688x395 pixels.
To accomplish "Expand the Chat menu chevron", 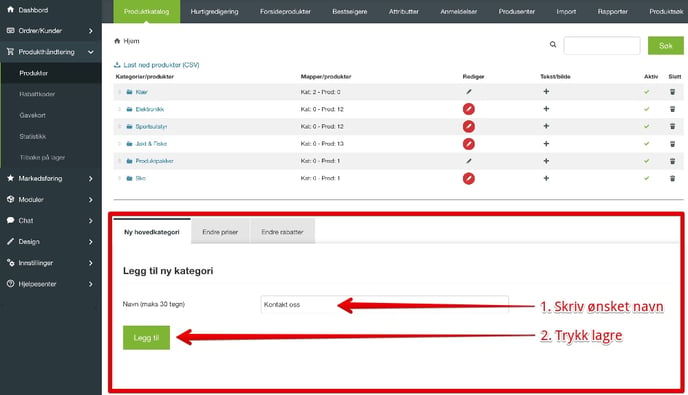I will point(90,220).
